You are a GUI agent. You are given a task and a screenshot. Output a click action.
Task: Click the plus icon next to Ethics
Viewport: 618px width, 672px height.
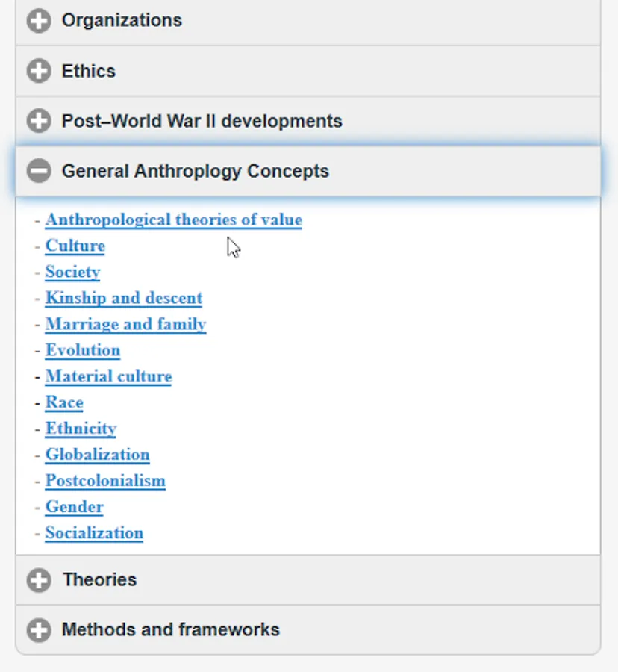click(39, 72)
